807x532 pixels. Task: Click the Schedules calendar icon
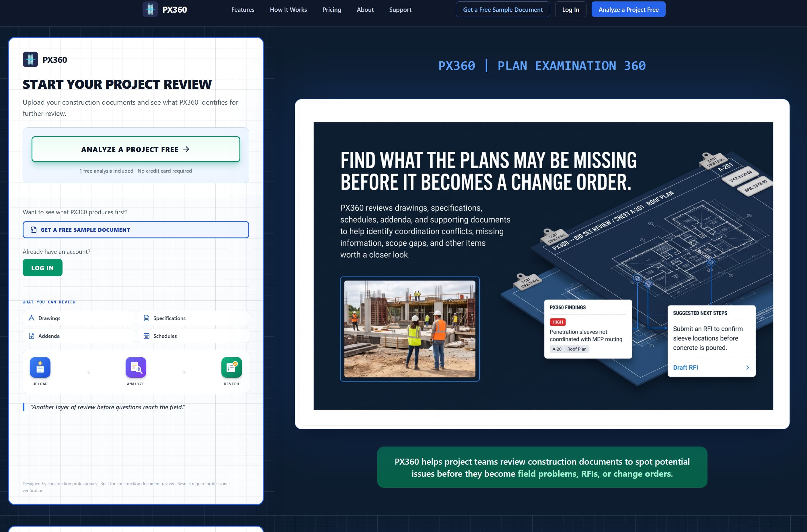(x=147, y=336)
